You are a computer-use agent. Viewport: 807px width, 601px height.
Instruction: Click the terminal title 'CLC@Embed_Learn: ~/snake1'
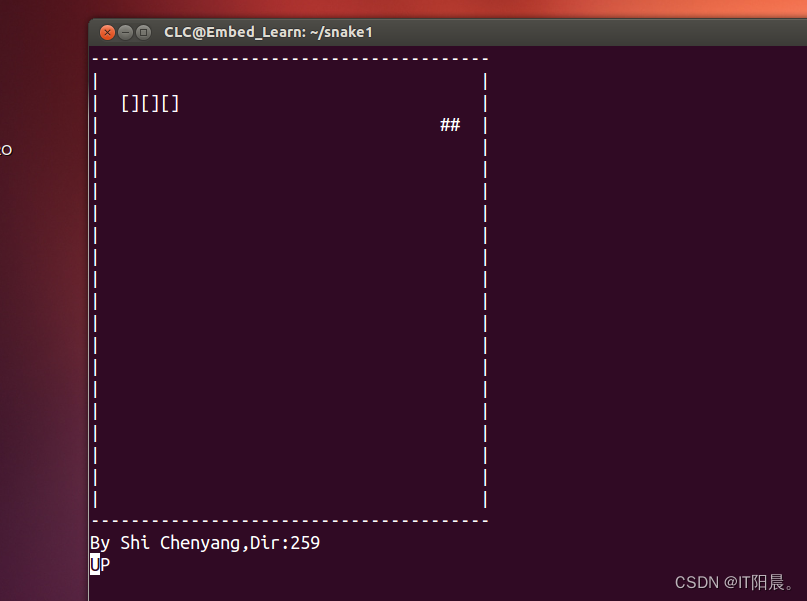pyautogui.click(x=268, y=32)
